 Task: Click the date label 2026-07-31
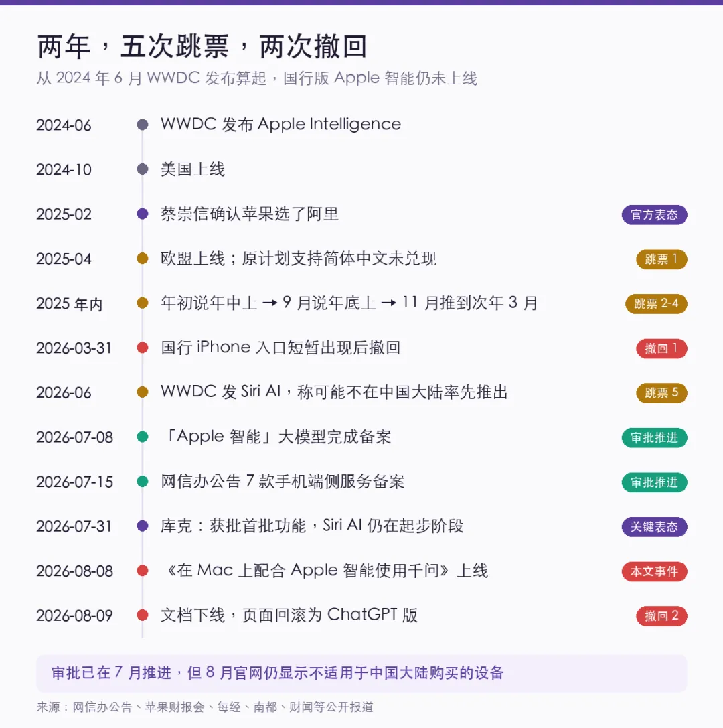click(x=74, y=526)
